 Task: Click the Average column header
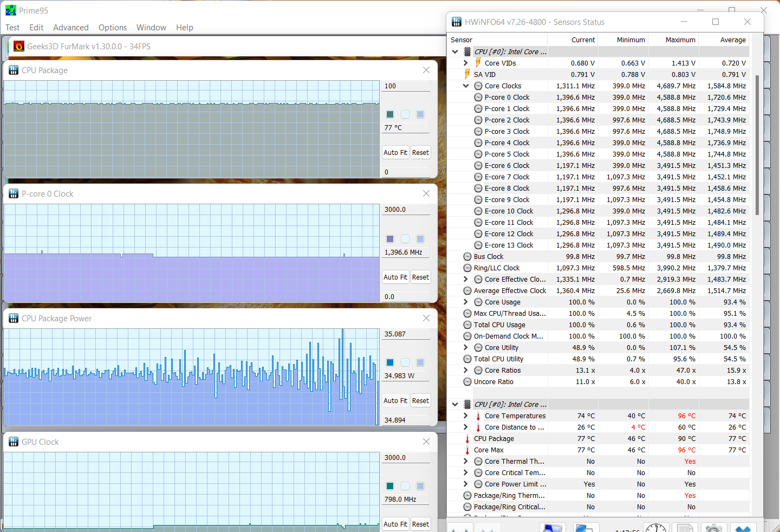pyautogui.click(x=724, y=40)
